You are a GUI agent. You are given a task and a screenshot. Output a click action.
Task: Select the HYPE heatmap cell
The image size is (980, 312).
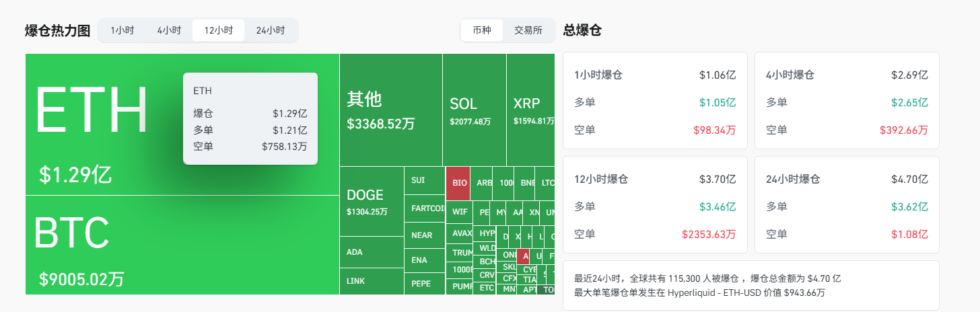click(x=485, y=234)
